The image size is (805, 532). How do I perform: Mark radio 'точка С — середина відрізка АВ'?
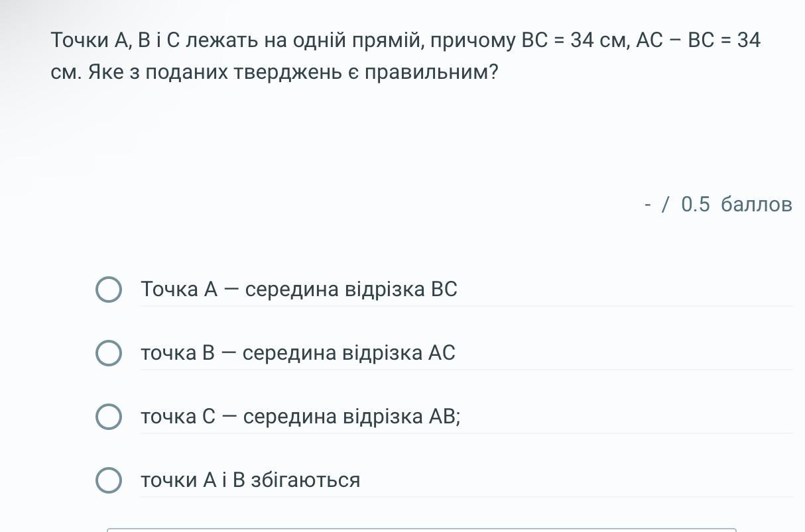[109, 417]
